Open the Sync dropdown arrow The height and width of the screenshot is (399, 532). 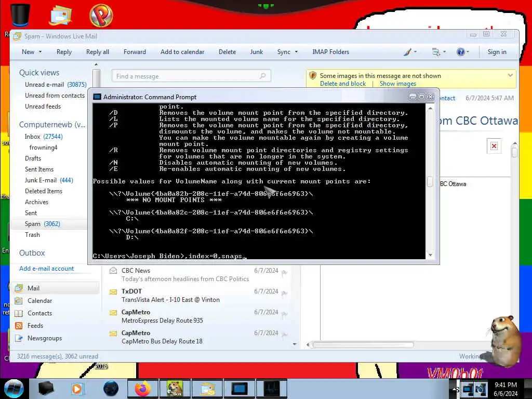pyautogui.click(x=296, y=52)
